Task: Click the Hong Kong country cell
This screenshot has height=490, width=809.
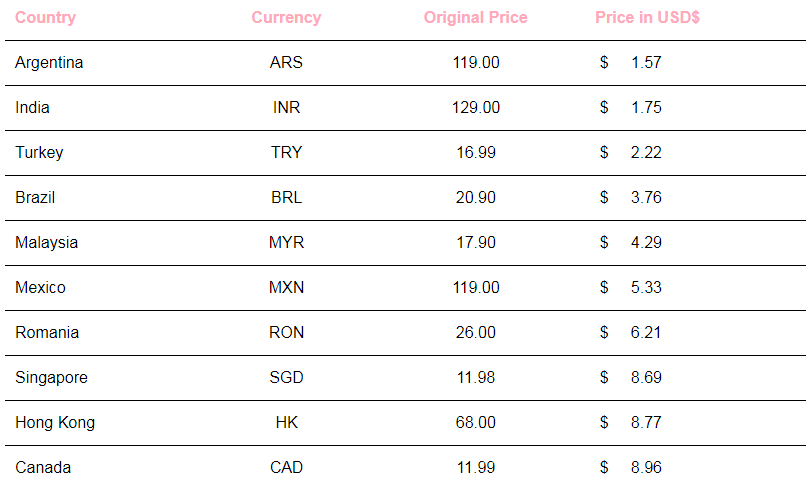Action: (55, 423)
